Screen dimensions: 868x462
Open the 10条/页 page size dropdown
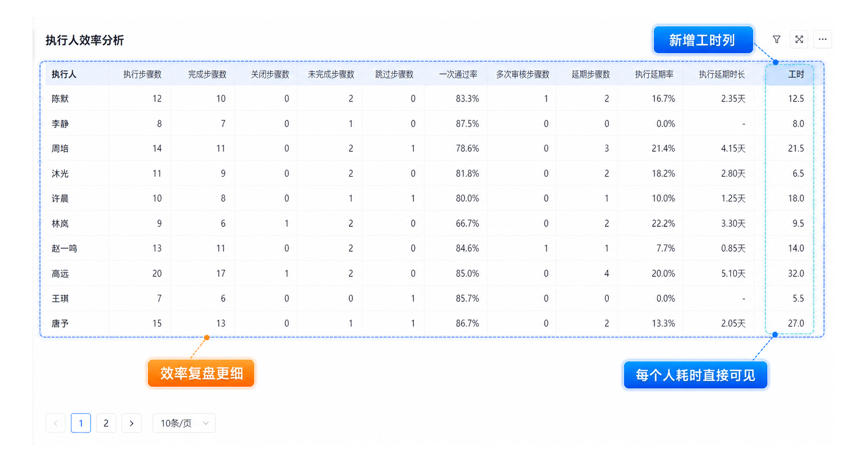[x=184, y=423]
